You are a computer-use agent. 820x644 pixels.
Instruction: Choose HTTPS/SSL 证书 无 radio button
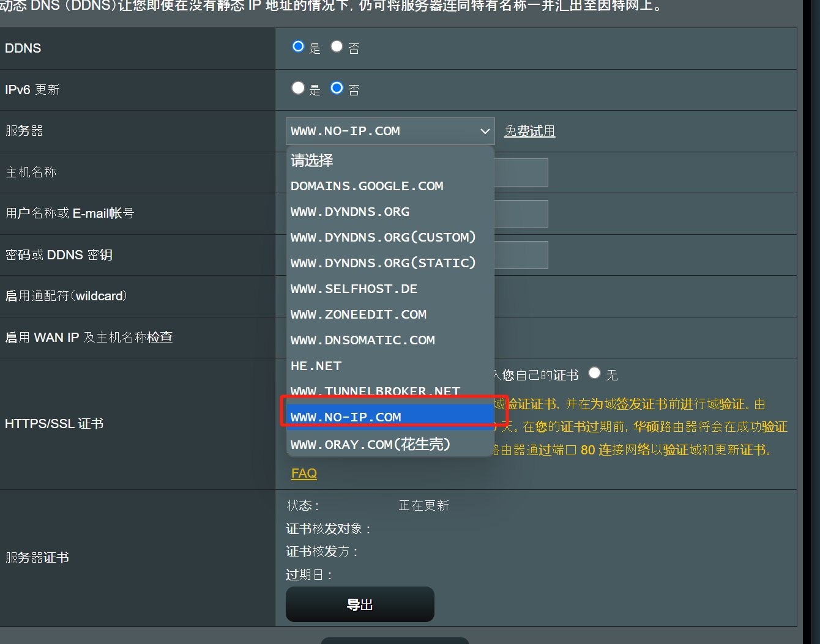click(x=594, y=372)
